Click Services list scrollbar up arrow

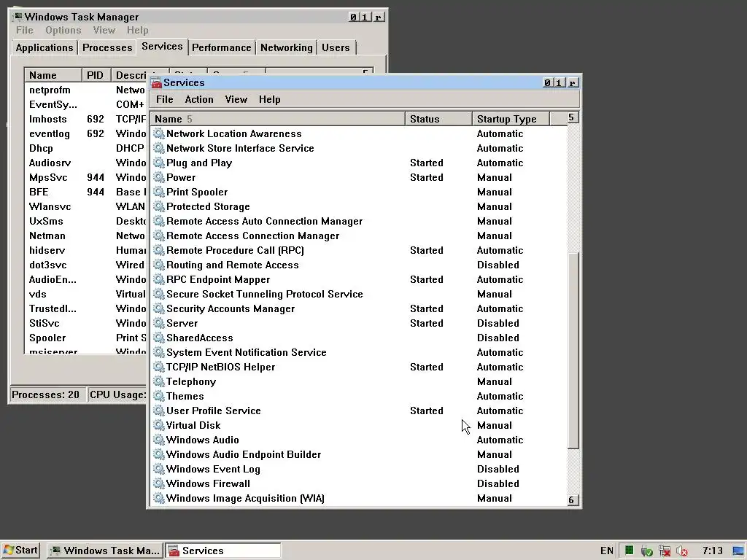pyautogui.click(x=573, y=117)
